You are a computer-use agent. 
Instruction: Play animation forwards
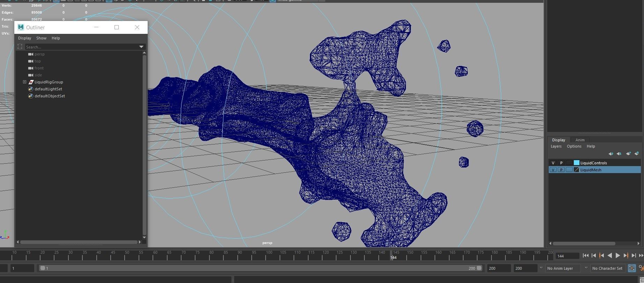point(618,256)
